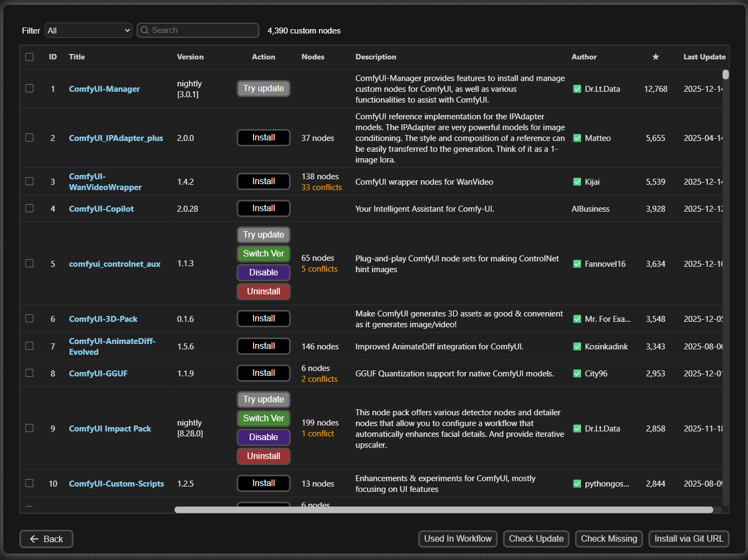This screenshot has width=748, height=560.
Task: Open the Filter dropdown set to All
Action: (89, 30)
